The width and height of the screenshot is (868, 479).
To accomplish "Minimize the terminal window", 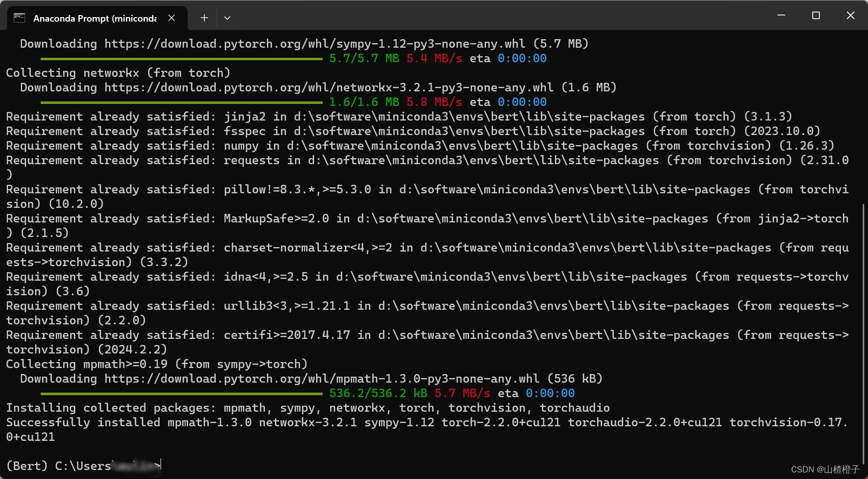I will tap(781, 16).
